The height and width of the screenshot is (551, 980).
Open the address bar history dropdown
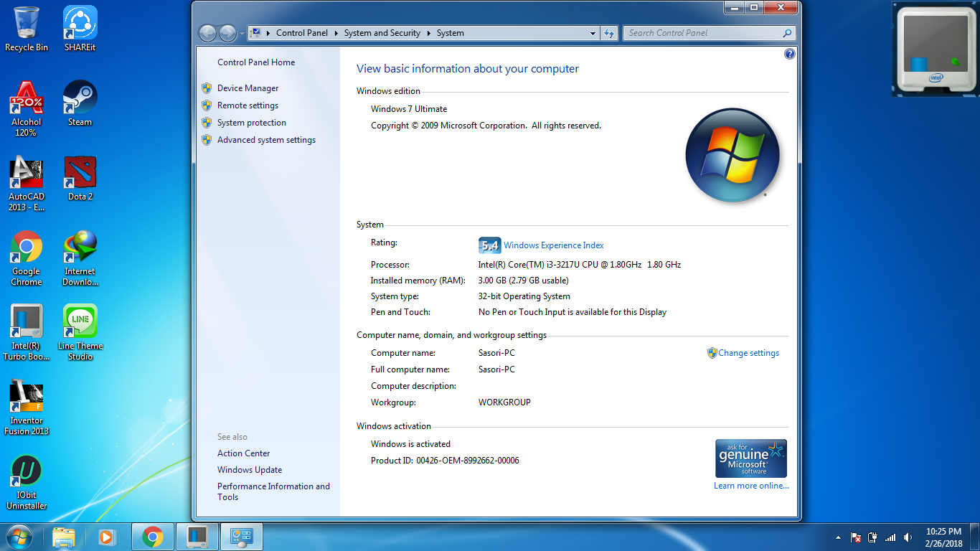pyautogui.click(x=592, y=33)
